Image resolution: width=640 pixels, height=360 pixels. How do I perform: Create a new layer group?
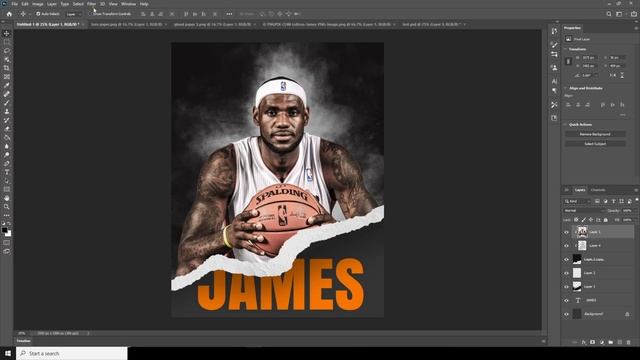[x=611, y=342]
